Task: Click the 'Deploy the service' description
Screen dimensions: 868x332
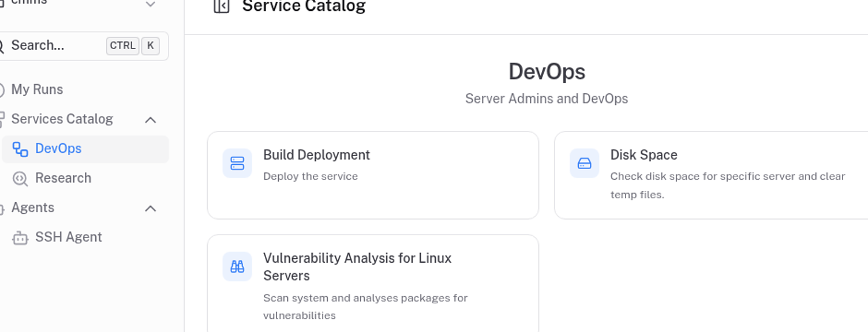Action: coord(310,176)
